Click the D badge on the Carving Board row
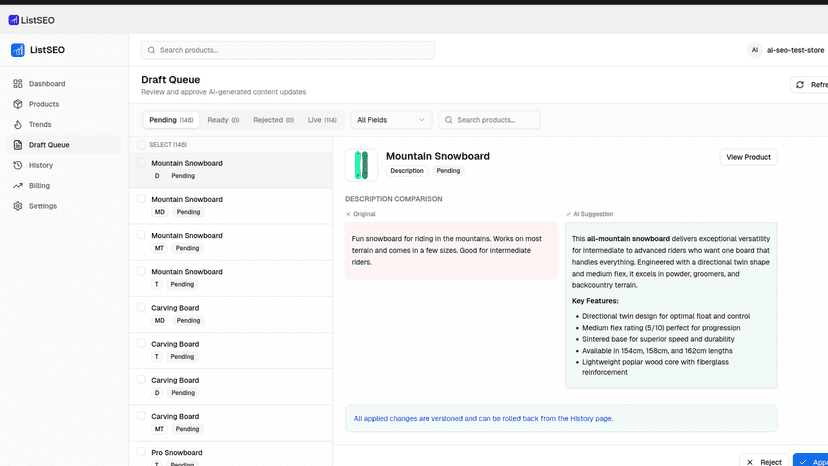 click(x=157, y=393)
